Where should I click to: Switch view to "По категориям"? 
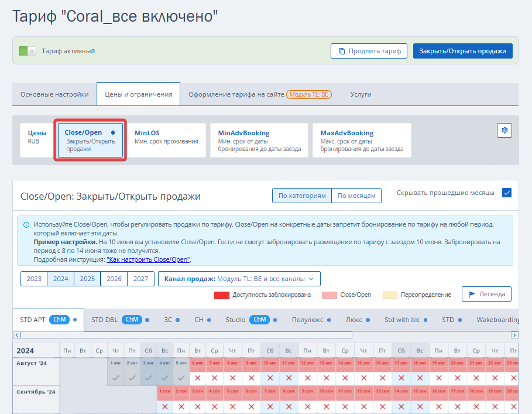tap(302, 196)
